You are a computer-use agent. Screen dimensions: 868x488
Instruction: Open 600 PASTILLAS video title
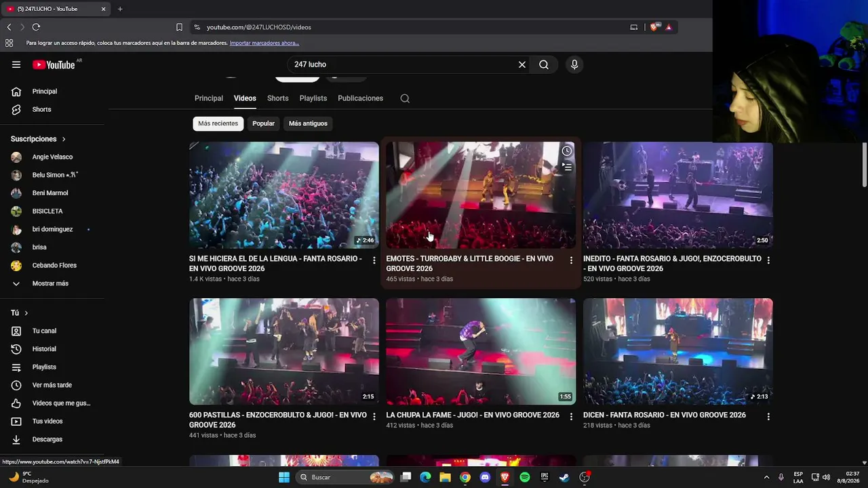pyautogui.click(x=278, y=420)
